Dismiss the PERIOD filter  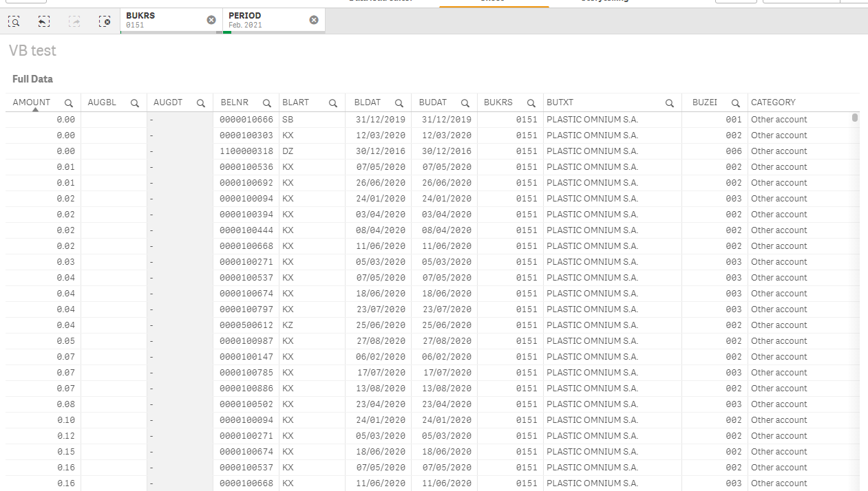click(x=314, y=19)
